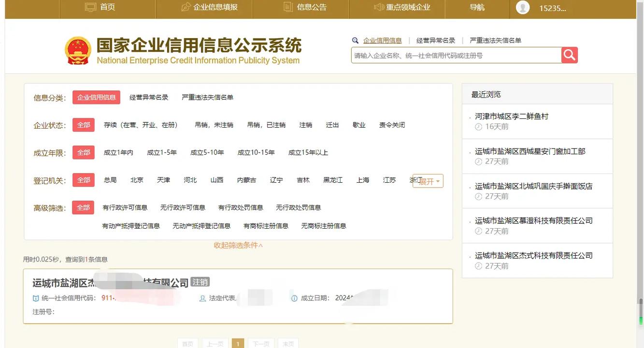The height and width of the screenshot is (348, 644).
Task: Enable the 有商标注册信息 filter
Action: (266, 225)
